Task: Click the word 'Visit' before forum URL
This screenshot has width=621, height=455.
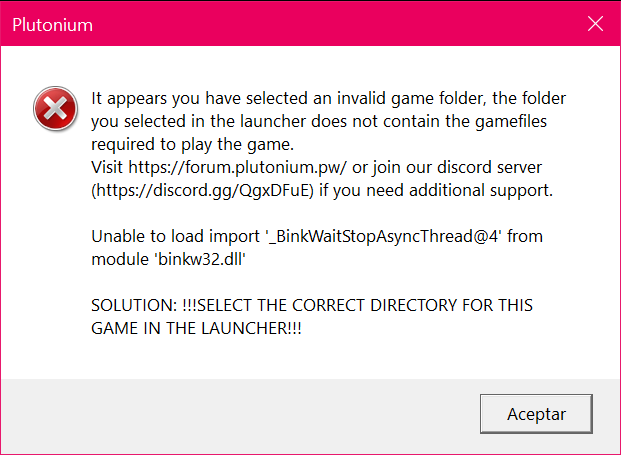Action: (107, 168)
